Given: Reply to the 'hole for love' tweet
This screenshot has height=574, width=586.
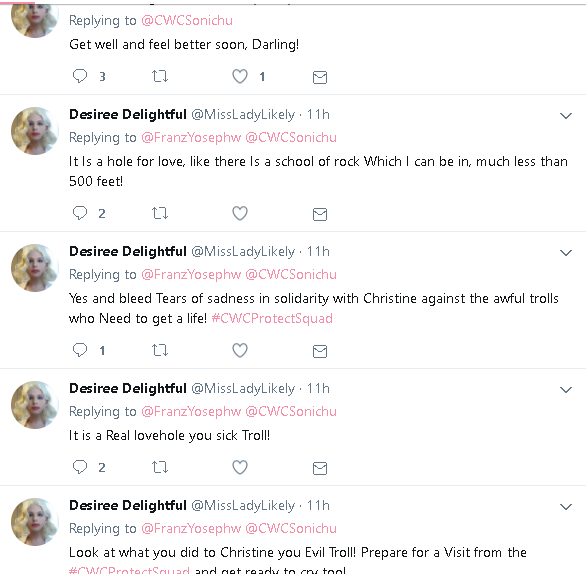Looking at the screenshot, I should [80, 213].
